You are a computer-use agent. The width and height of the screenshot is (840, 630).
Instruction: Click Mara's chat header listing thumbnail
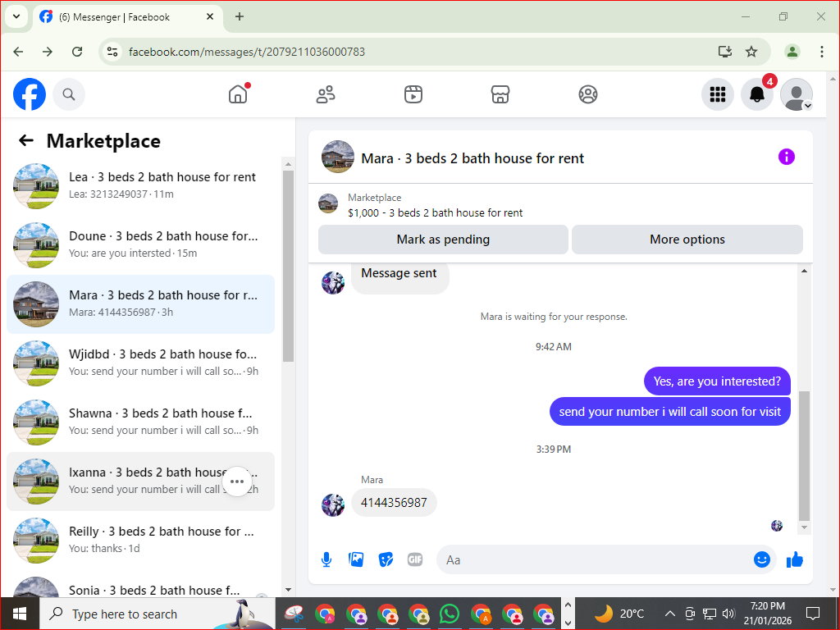pyautogui.click(x=337, y=157)
